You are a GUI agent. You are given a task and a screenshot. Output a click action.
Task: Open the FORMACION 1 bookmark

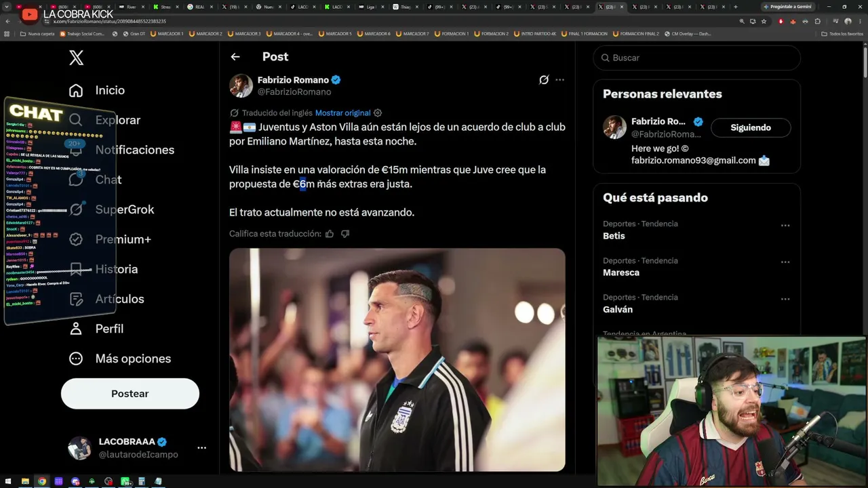pos(451,34)
